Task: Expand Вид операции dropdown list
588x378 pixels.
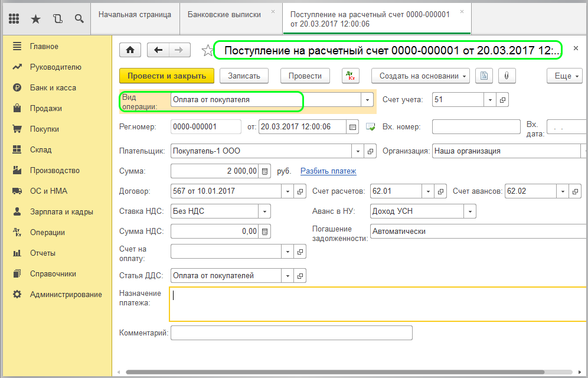Action: 367,100
